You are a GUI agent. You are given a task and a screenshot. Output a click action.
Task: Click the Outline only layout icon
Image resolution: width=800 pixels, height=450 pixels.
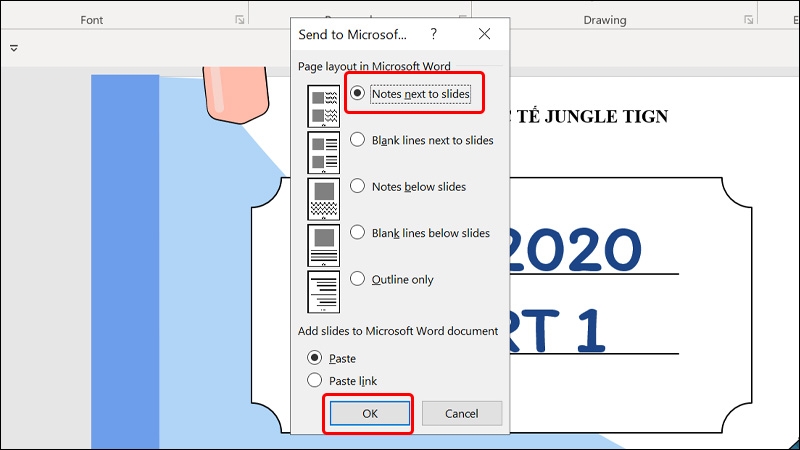click(x=323, y=292)
